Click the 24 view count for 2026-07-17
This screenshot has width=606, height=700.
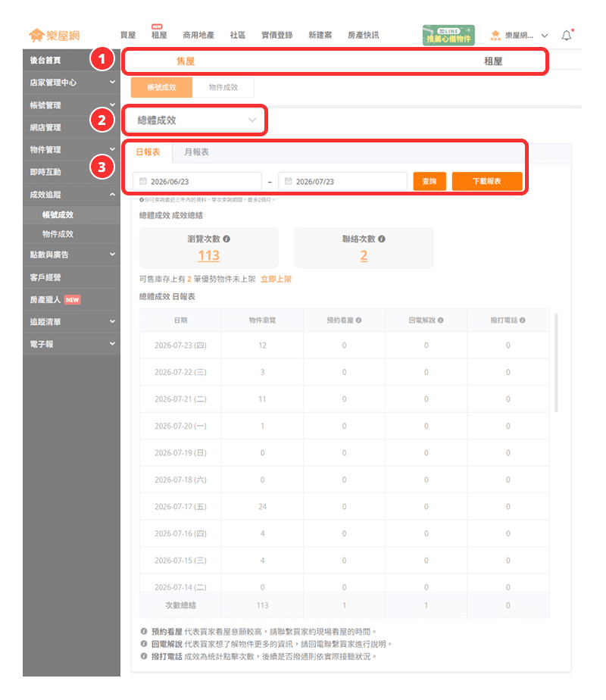(262, 507)
